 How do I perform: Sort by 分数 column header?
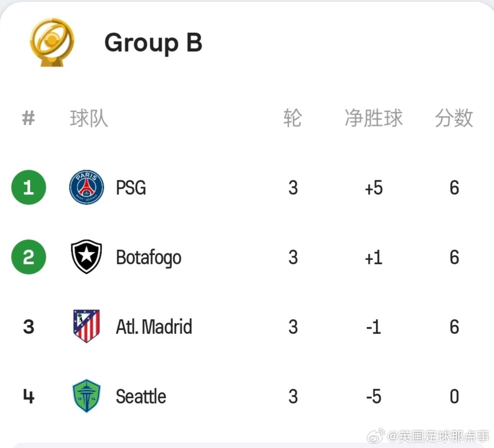454,118
